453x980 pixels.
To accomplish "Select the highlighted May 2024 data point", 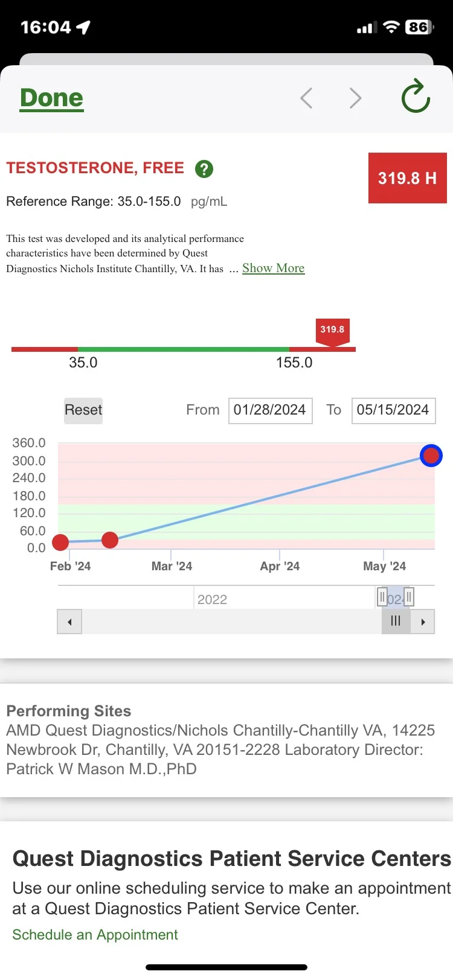I will (431, 456).
